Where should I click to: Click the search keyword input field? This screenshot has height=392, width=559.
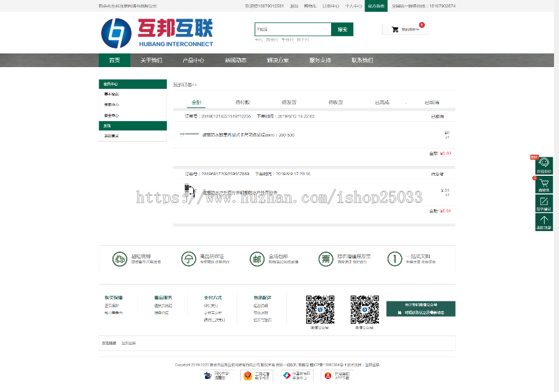click(x=293, y=29)
